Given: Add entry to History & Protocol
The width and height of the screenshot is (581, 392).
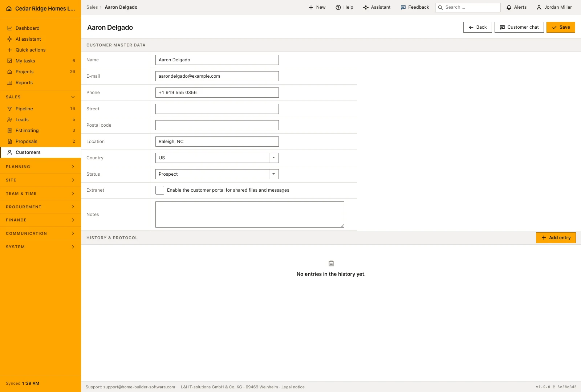Looking at the screenshot, I should click(x=556, y=238).
